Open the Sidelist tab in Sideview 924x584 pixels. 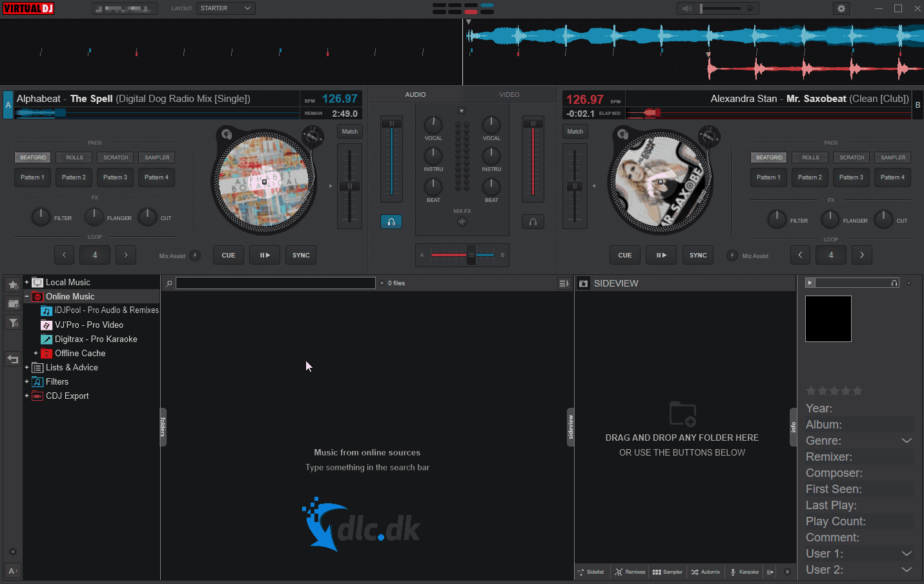click(x=591, y=572)
